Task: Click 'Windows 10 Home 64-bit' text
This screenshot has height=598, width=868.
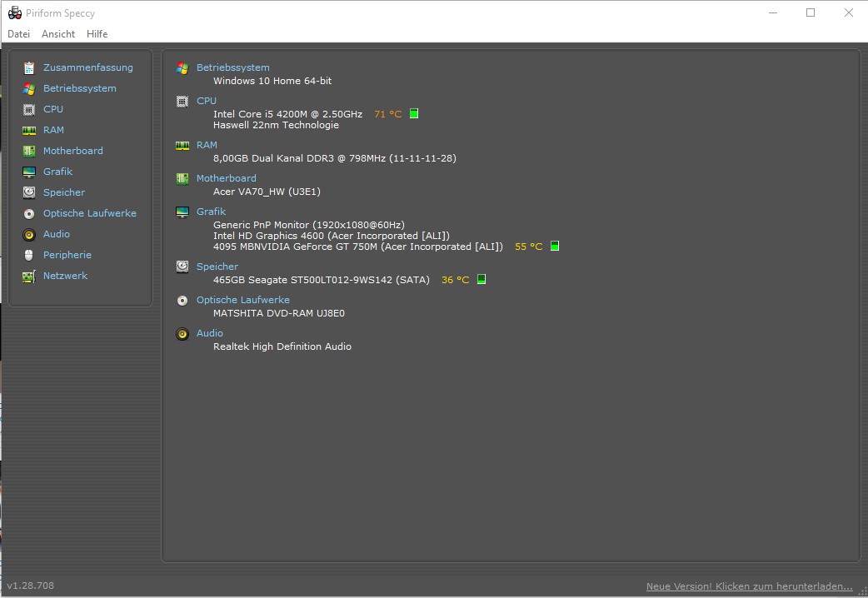Action: 272,81
